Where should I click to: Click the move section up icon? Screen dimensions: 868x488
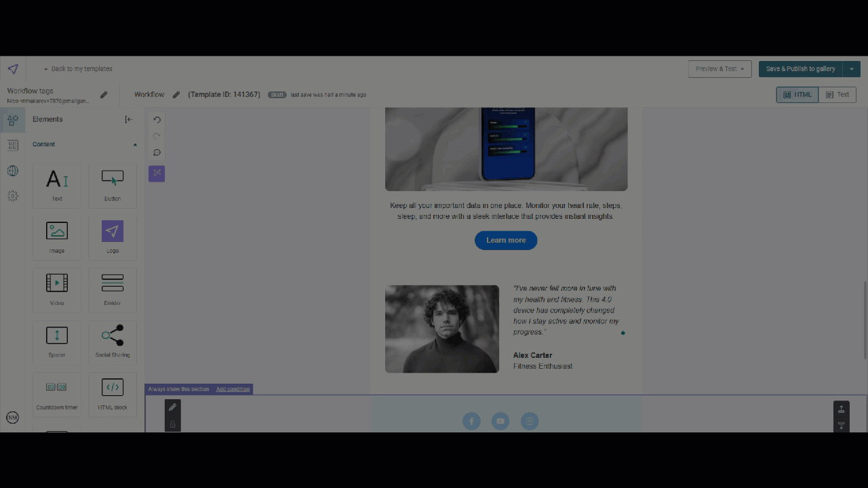pos(842,409)
